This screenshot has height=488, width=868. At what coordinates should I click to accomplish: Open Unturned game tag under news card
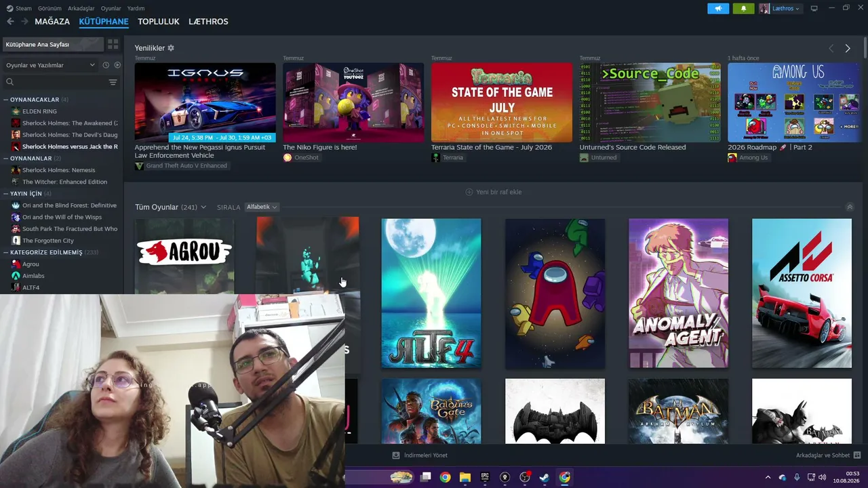pyautogui.click(x=598, y=158)
